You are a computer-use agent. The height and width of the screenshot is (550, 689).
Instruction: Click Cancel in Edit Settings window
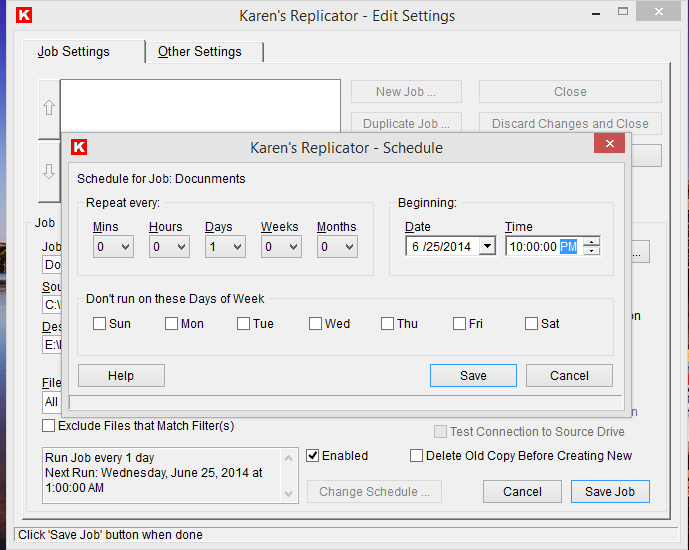coord(522,492)
